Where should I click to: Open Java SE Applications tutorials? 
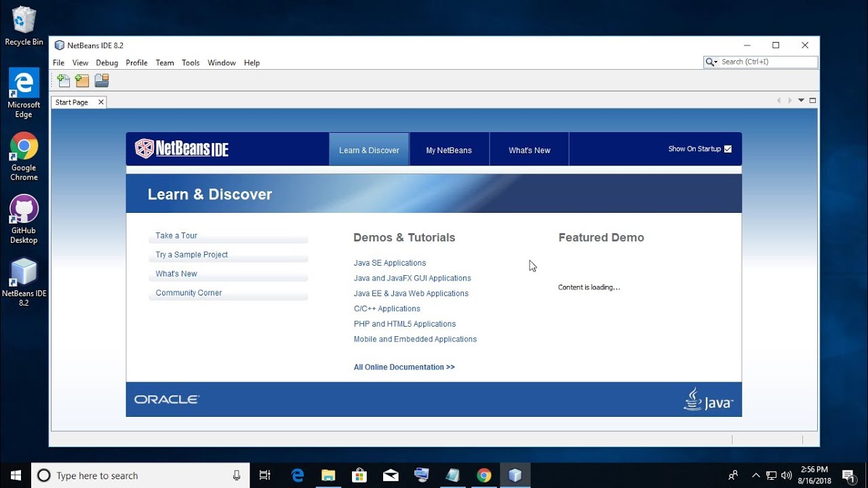(x=390, y=263)
